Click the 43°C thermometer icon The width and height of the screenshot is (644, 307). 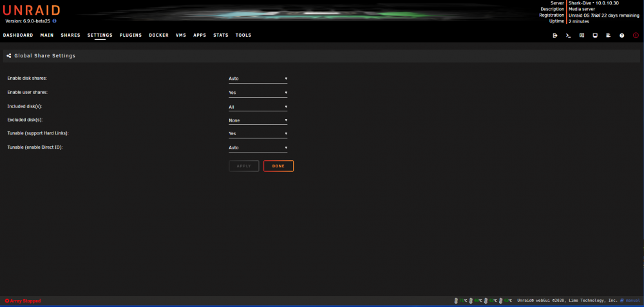[x=500, y=301]
